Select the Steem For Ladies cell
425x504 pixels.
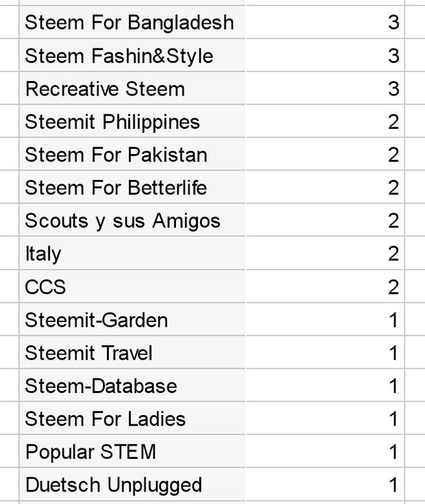click(x=132, y=419)
